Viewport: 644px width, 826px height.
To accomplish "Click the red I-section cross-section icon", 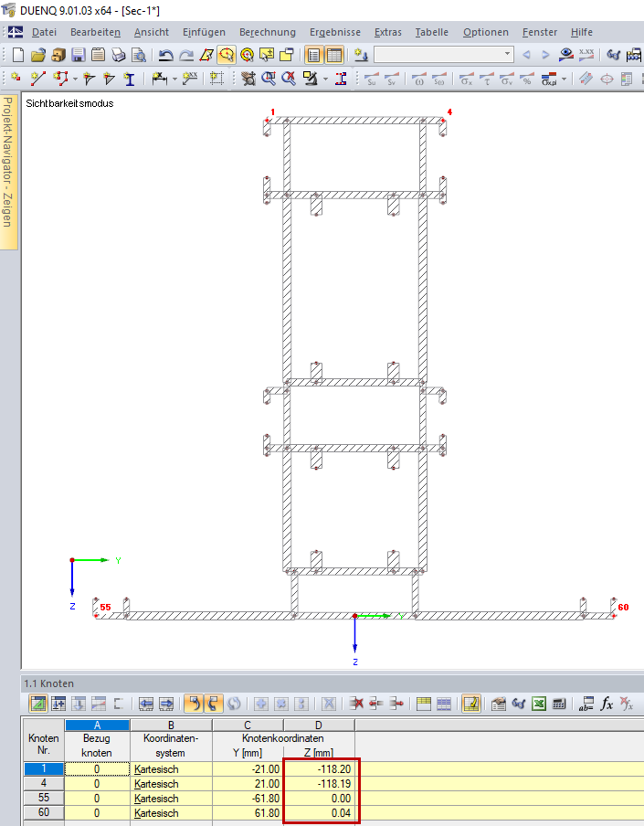I will point(342,79).
